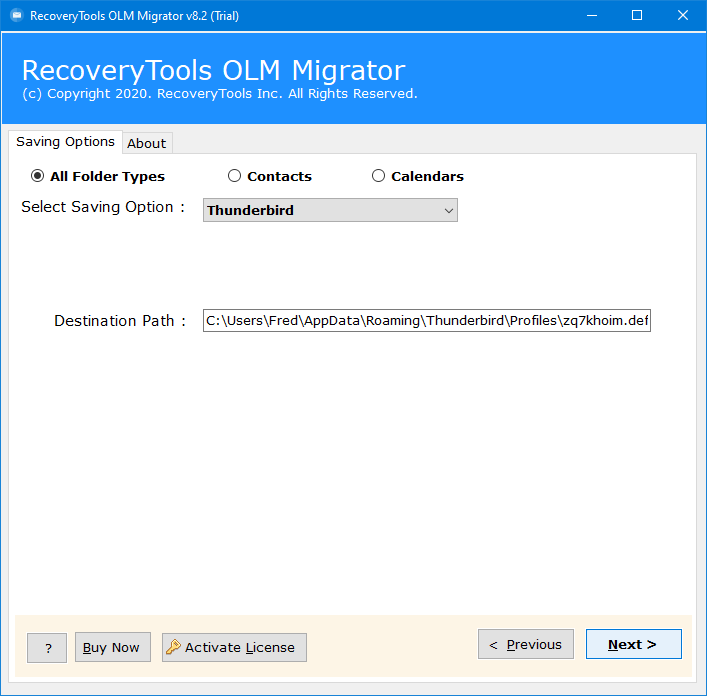Close the OLM Migrator window
The width and height of the screenshot is (707, 696).
click(x=683, y=15)
